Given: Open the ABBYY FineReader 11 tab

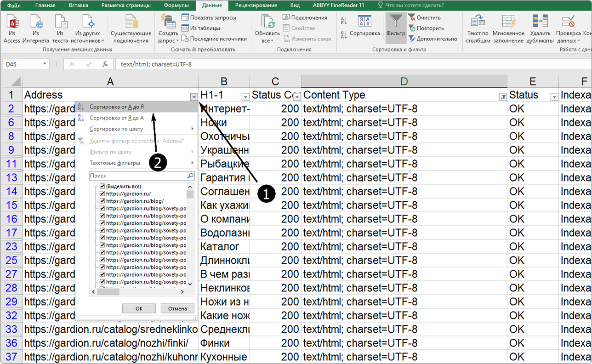Looking at the screenshot, I should click(x=338, y=6).
